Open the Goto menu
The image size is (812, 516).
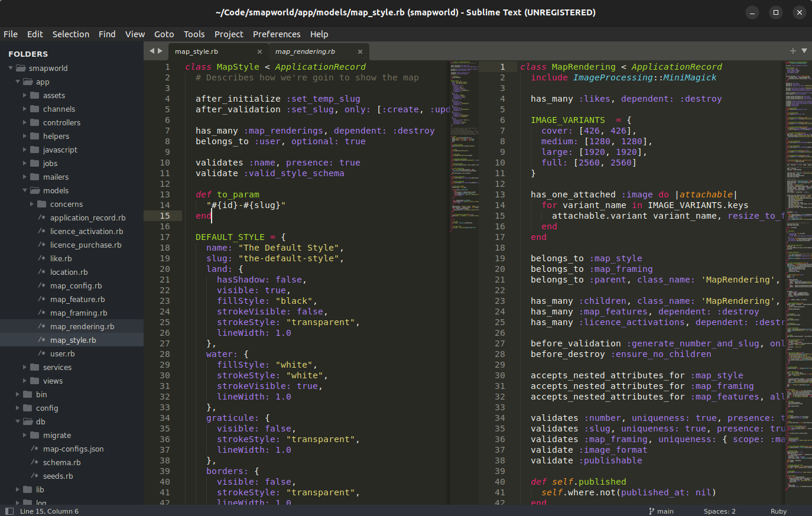(x=164, y=34)
